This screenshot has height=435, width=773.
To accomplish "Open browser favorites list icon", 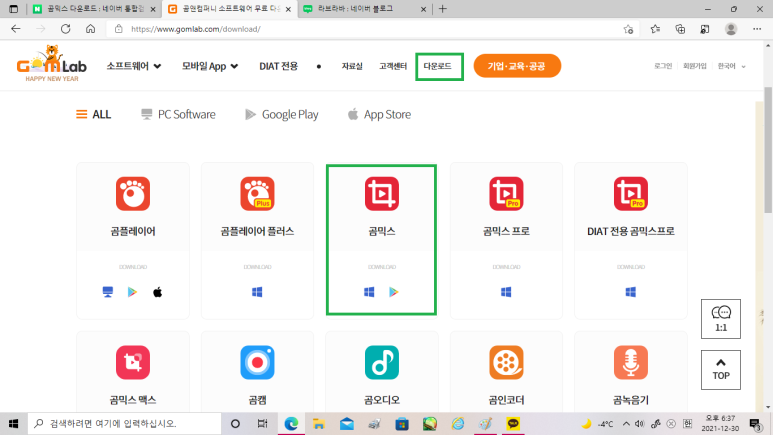I will [x=655, y=29].
